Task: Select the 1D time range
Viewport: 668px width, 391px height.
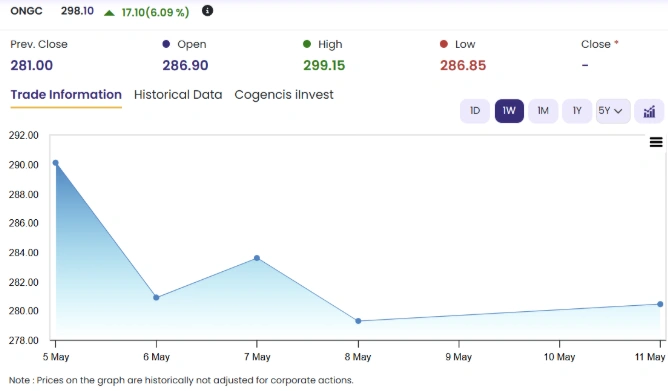Action: [475, 111]
